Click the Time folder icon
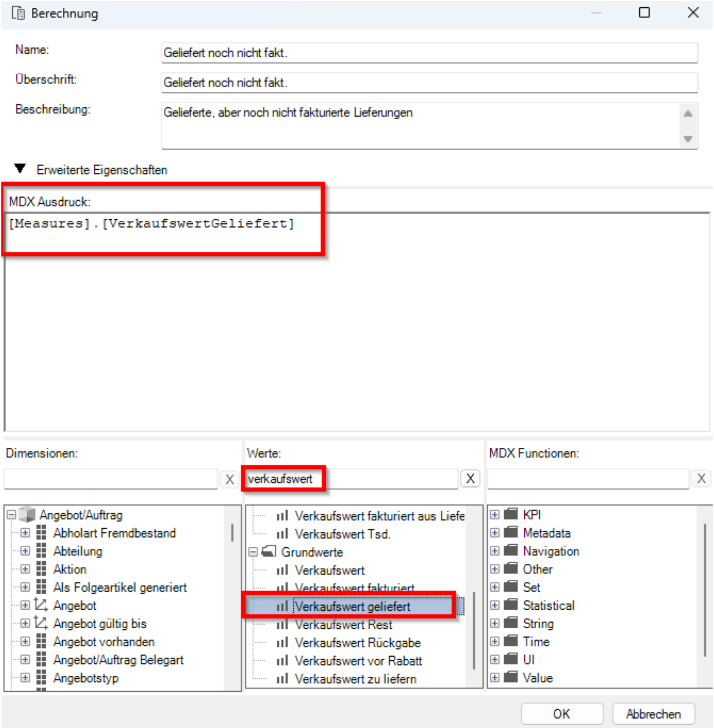The width and height of the screenshot is (714, 728). [511, 641]
